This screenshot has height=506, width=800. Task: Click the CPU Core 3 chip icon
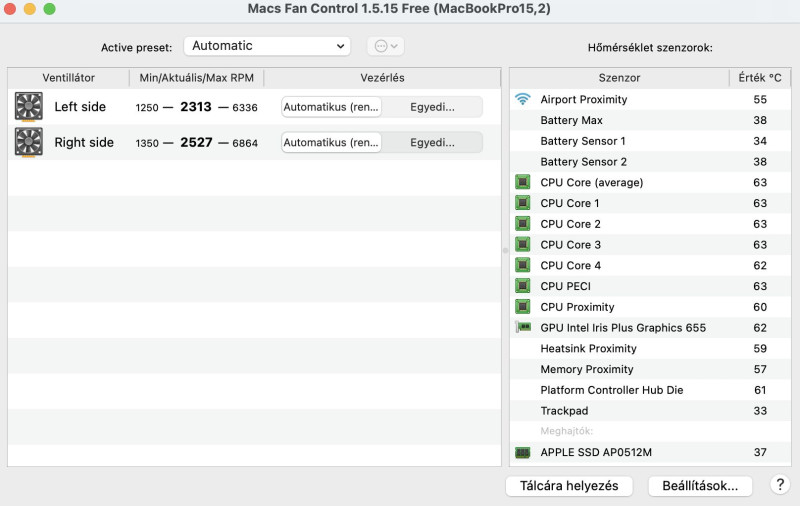pyautogui.click(x=522, y=244)
